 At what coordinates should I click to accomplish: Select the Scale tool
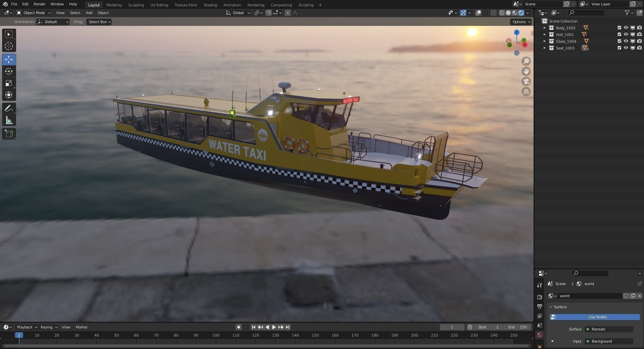tap(9, 83)
